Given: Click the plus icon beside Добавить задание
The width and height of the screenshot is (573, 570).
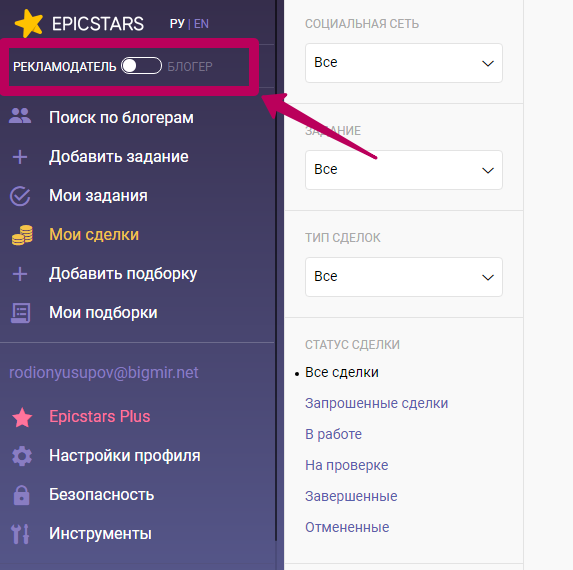Looking at the screenshot, I should 20,157.
